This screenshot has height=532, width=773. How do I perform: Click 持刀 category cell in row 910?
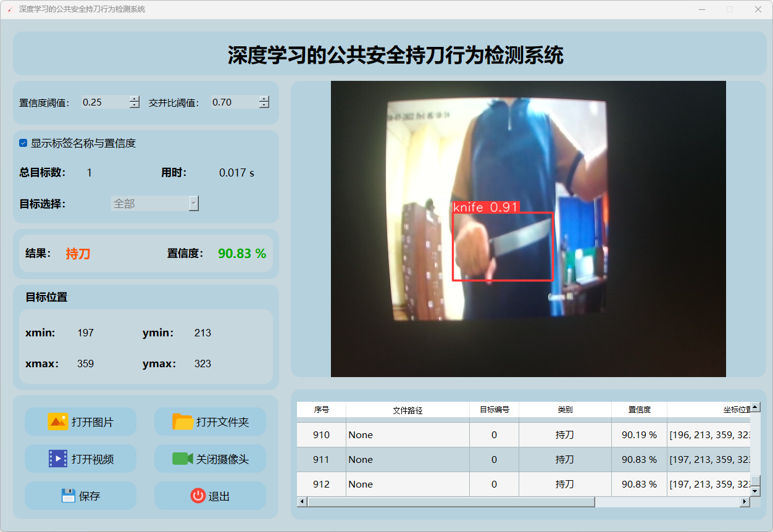click(x=565, y=435)
